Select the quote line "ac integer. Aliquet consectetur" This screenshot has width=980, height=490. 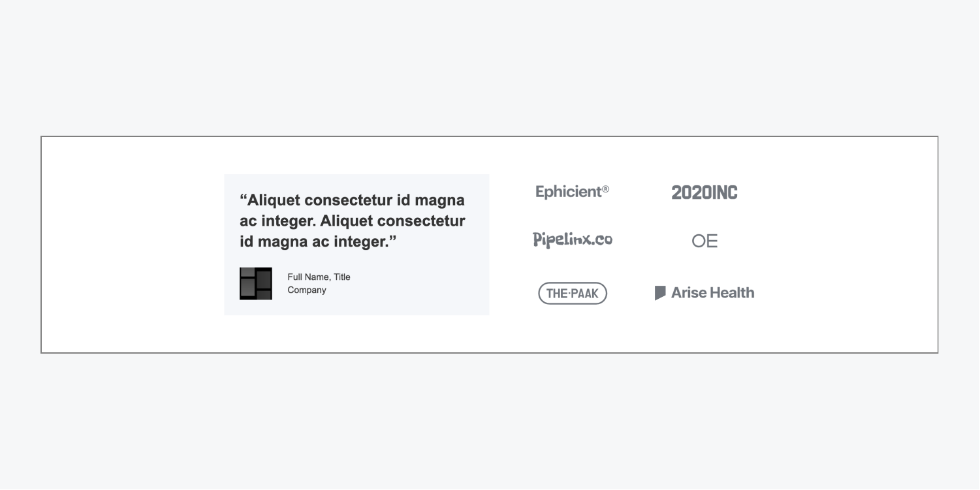coord(353,221)
